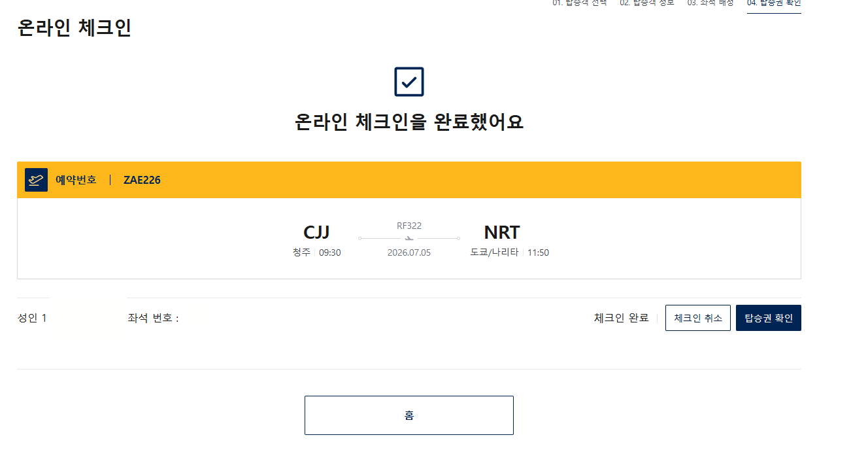Click the 체크인 완료 status text
This screenshot has width=868, height=450.
coord(621,318)
